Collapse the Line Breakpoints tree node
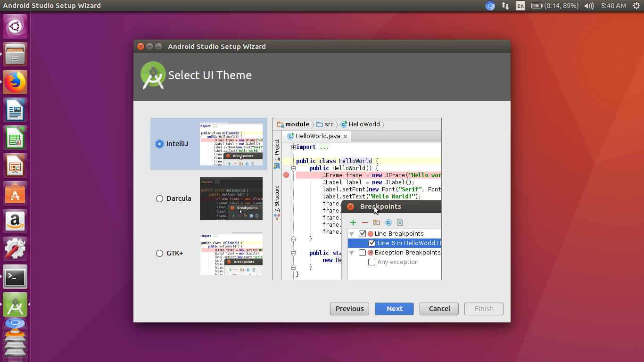 (352, 234)
